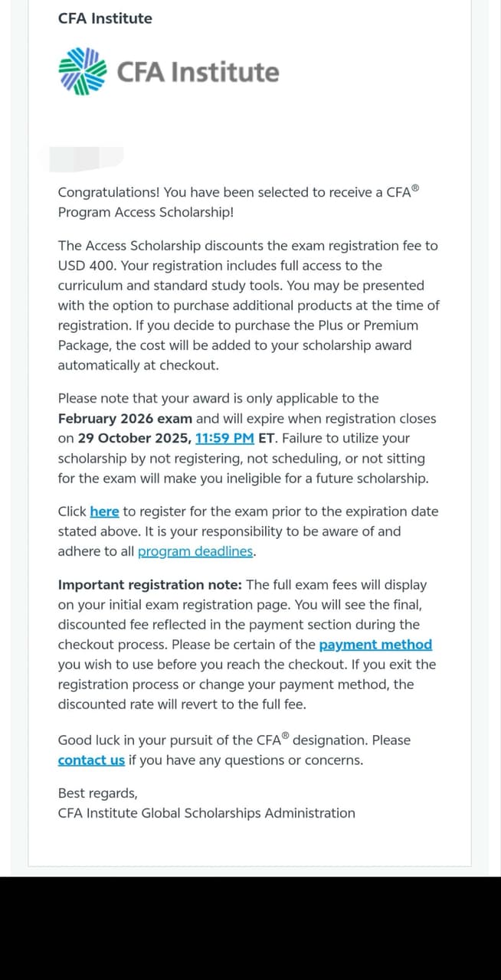Click the "contact us" link
The height and width of the screenshot is (980, 501).
point(91,760)
